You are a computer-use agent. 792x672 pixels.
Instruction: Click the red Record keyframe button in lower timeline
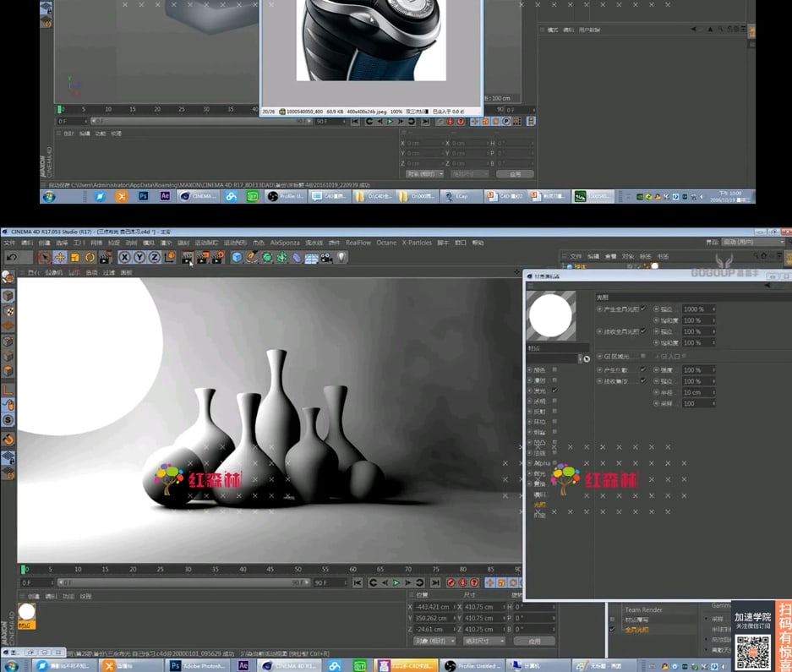[451, 582]
